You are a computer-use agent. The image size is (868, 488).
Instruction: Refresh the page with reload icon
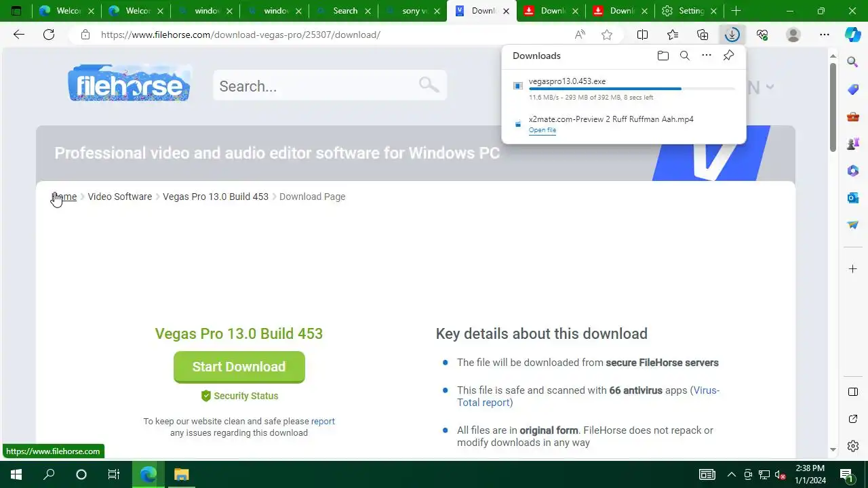[49, 35]
